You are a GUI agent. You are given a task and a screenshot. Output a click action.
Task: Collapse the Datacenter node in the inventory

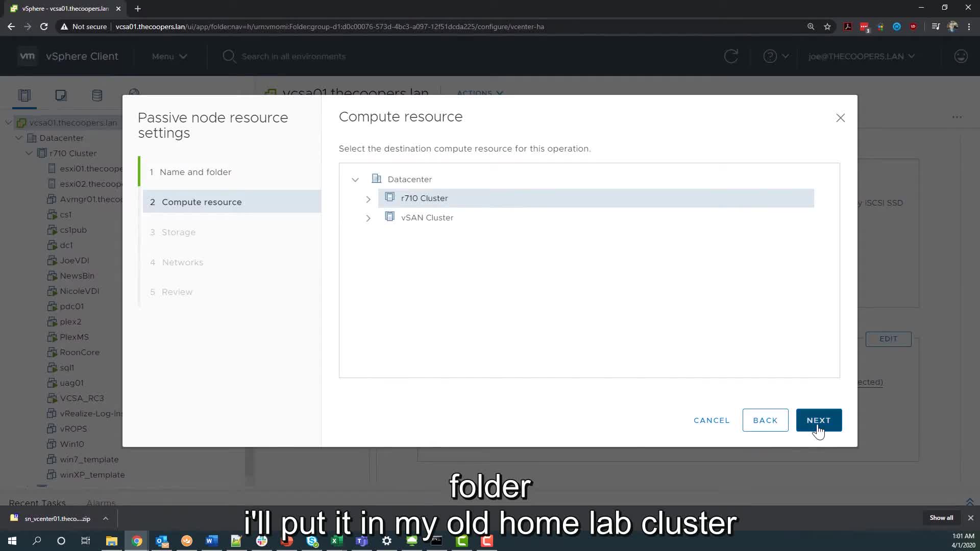19,138
